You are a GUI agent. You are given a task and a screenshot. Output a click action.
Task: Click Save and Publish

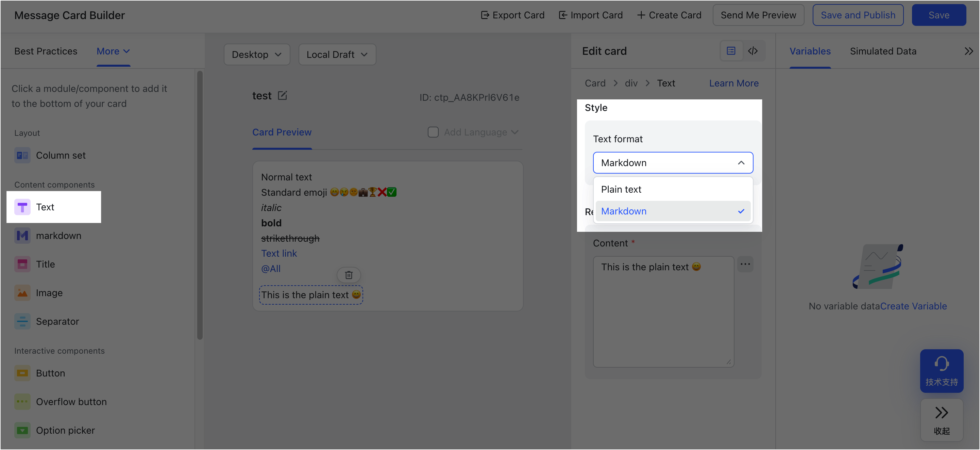click(858, 15)
